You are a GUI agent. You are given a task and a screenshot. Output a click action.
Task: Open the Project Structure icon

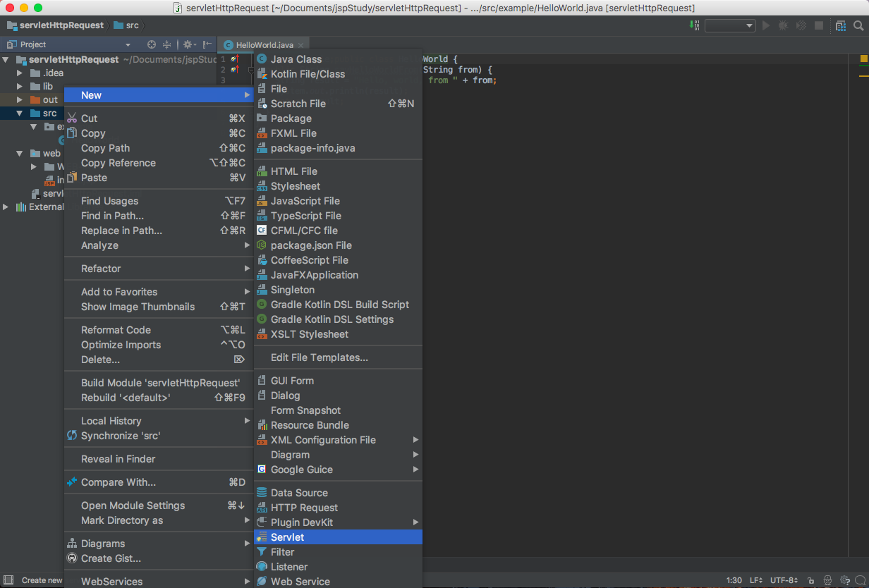(x=841, y=25)
